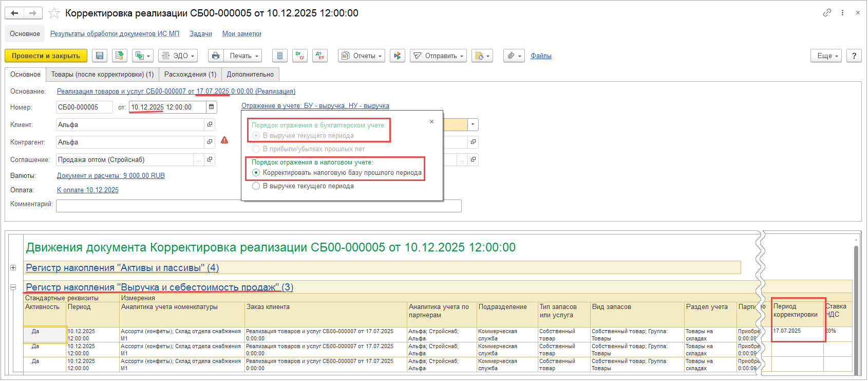This screenshot has height=381, width=868.
Task: Click the printer icon
Action: click(x=216, y=56)
